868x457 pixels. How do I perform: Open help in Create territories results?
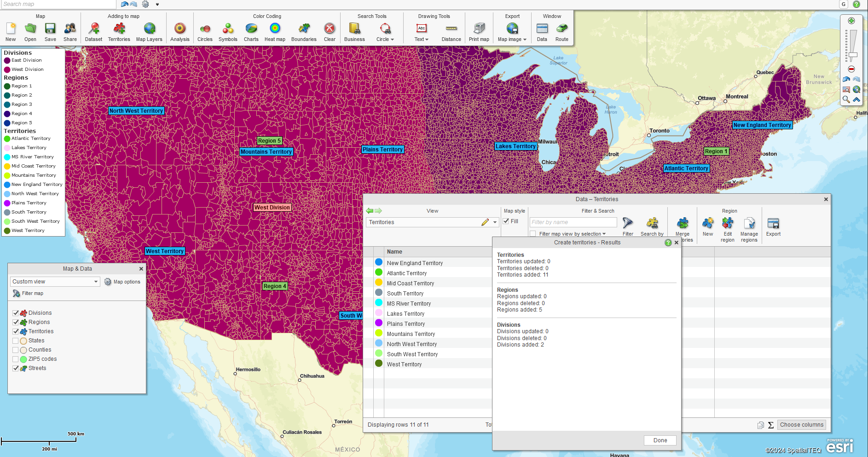pos(668,243)
